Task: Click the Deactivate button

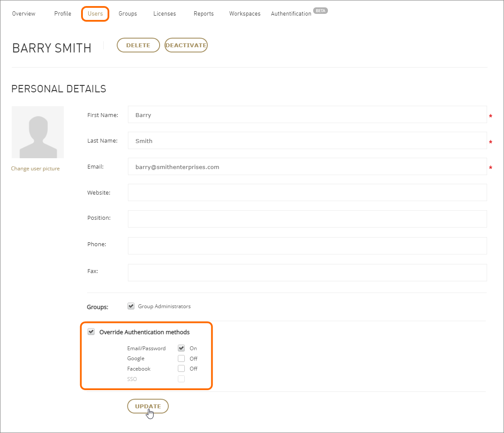Action: (x=186, y=45)
